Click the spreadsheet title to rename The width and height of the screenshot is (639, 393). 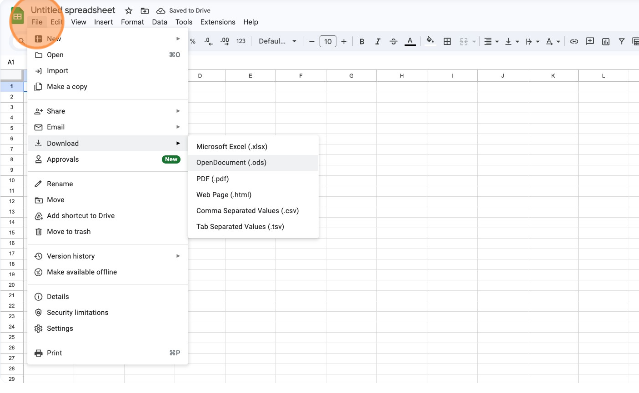73,10
